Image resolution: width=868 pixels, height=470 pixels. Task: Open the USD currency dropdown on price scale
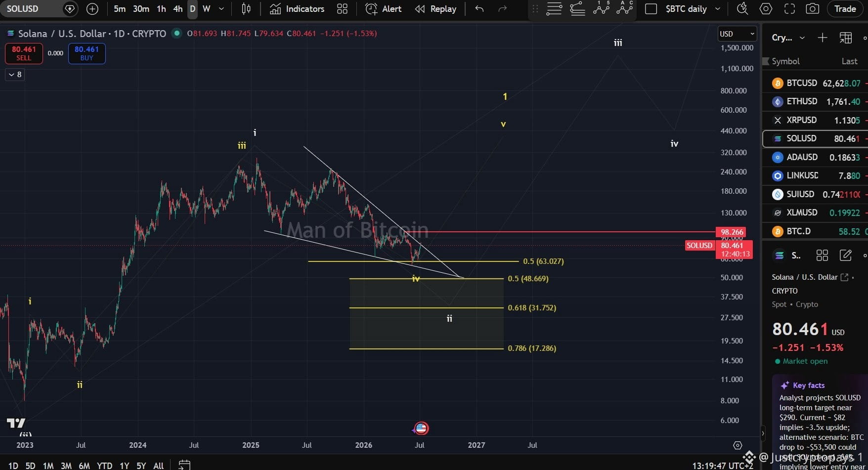coord(737,34)
